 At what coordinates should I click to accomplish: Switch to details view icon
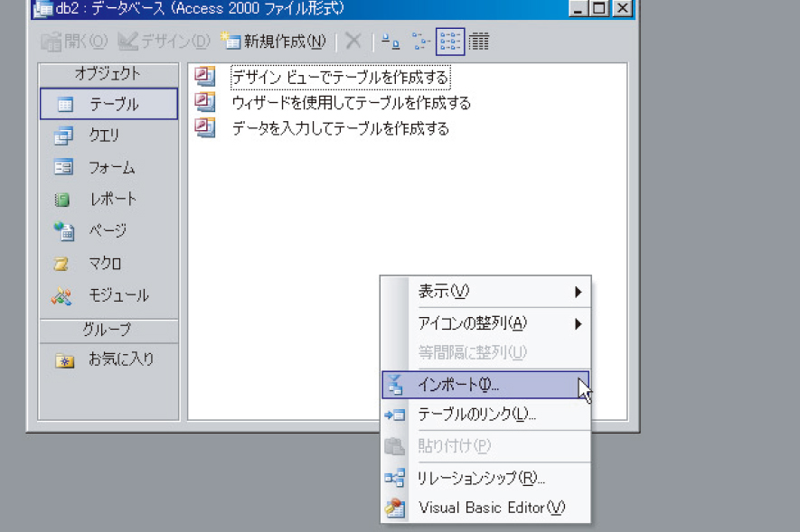tap(478, 42)
